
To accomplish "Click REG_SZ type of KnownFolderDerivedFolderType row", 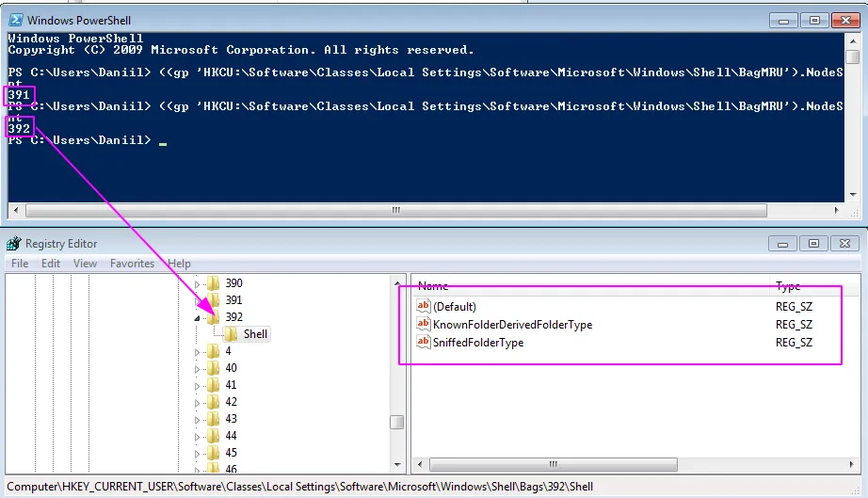I will (x=794, y=325).
